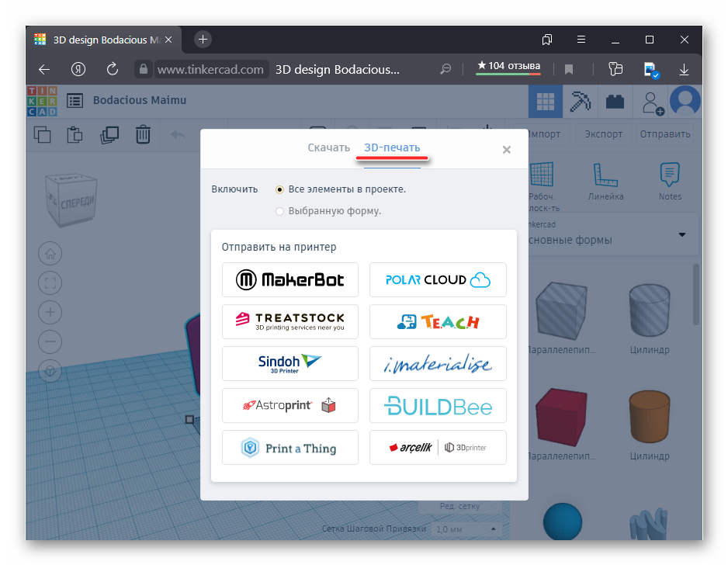The width and height of the screenshot is (728, 565).
Task: Click the Экспорт button
Action: click(603, 134)
